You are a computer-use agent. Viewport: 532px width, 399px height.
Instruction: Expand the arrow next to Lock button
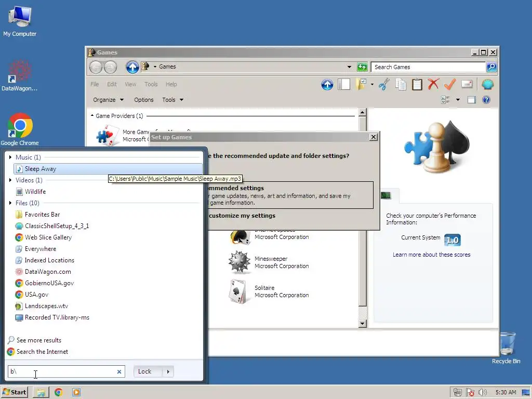pos(168,371)
